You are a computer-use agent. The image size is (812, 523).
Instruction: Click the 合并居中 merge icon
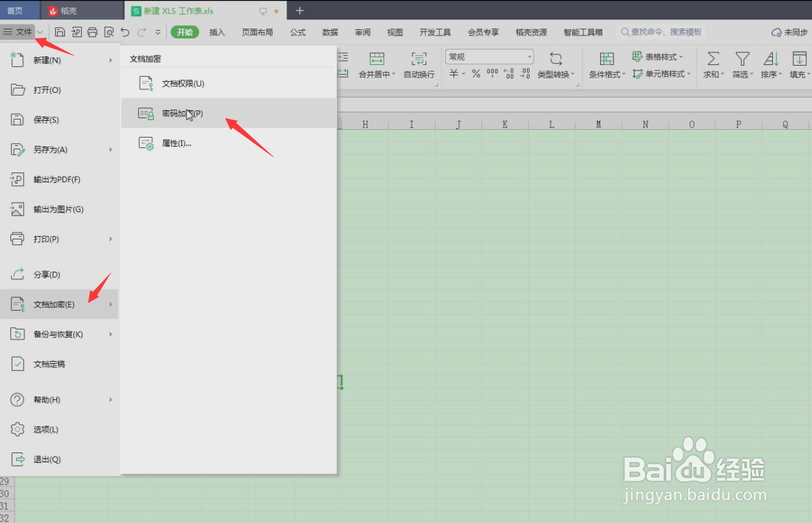coord(377,59)
